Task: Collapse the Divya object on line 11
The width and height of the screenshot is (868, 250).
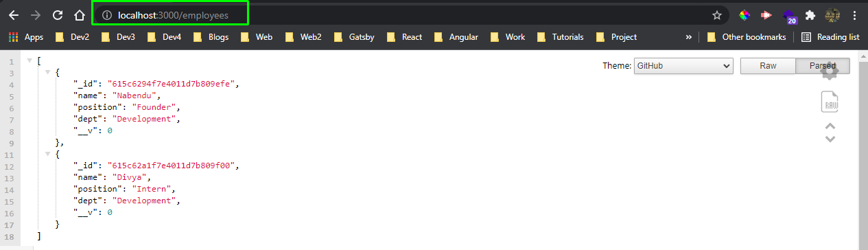Action: point(47,154)
